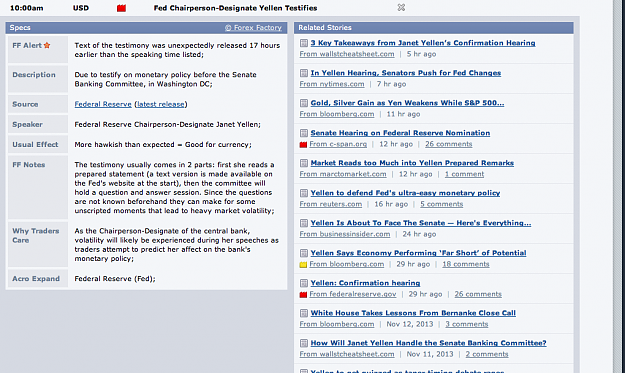The image size is (625, 373).
Task: Open the From marctomarket.com source link
Action: (343, 174)
